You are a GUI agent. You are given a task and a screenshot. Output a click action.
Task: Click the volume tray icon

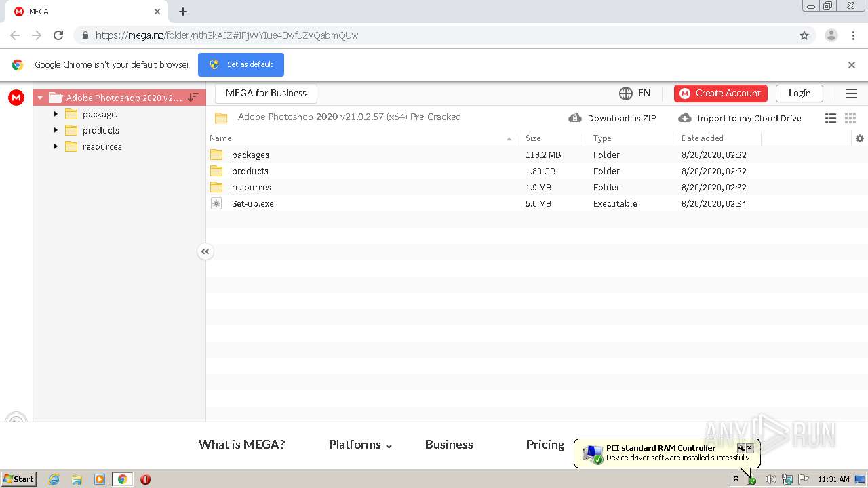coord(770,479)
